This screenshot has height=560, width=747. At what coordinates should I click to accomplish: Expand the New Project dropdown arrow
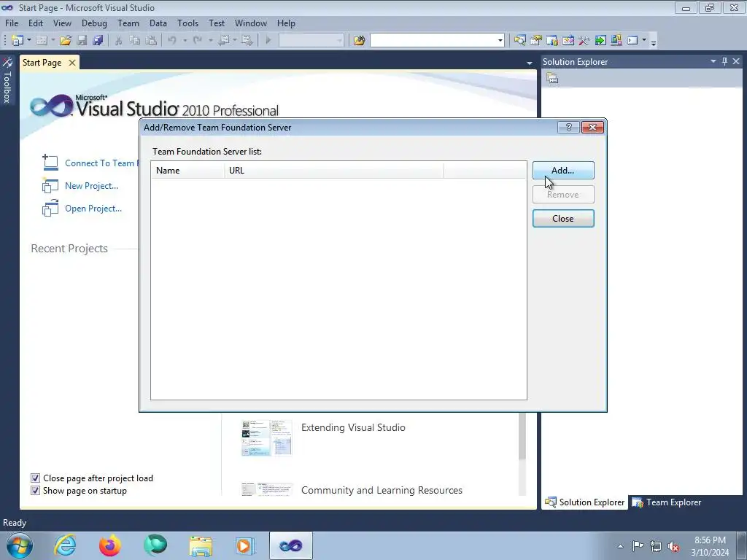[28, 41]
